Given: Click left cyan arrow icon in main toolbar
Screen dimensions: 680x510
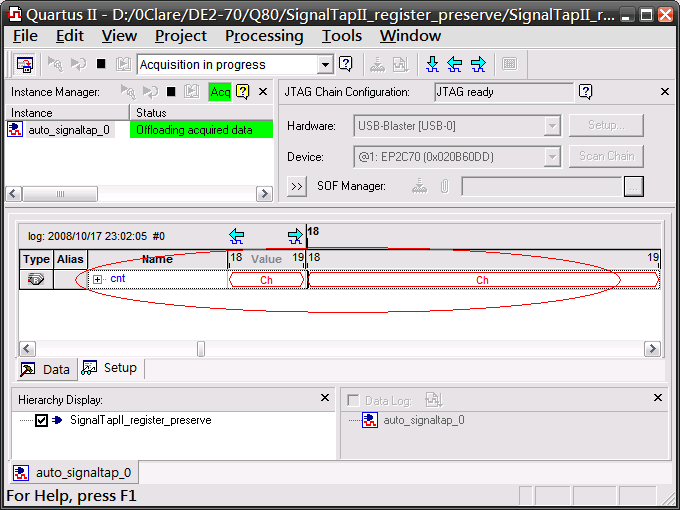Looking at the screenshot, I should 454,64.
